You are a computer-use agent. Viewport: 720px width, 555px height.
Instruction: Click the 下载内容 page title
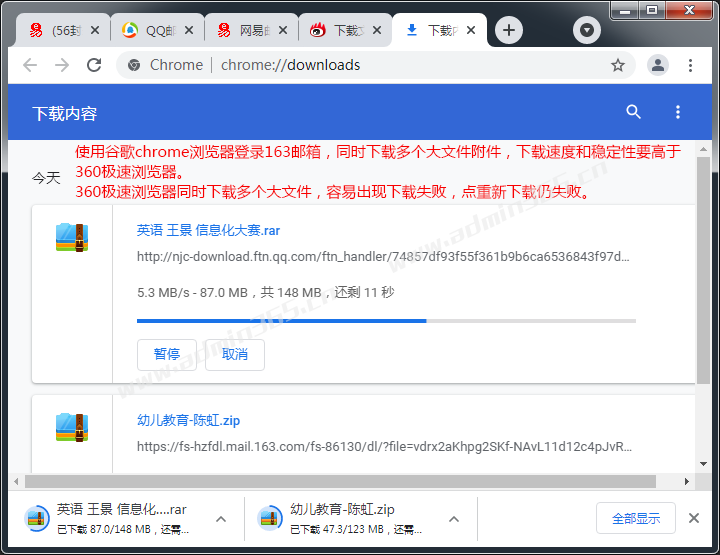coord(65,113)
